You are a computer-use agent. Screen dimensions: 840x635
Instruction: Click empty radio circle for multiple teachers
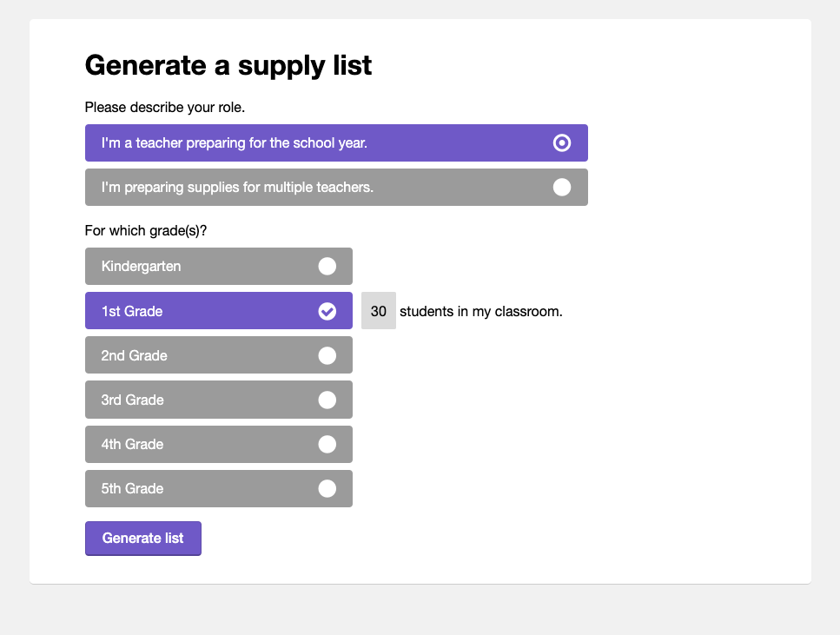point(561,188)
